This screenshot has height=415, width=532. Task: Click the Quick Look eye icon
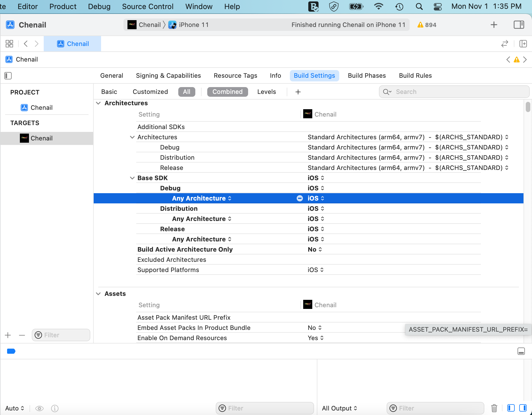[39, 408]
